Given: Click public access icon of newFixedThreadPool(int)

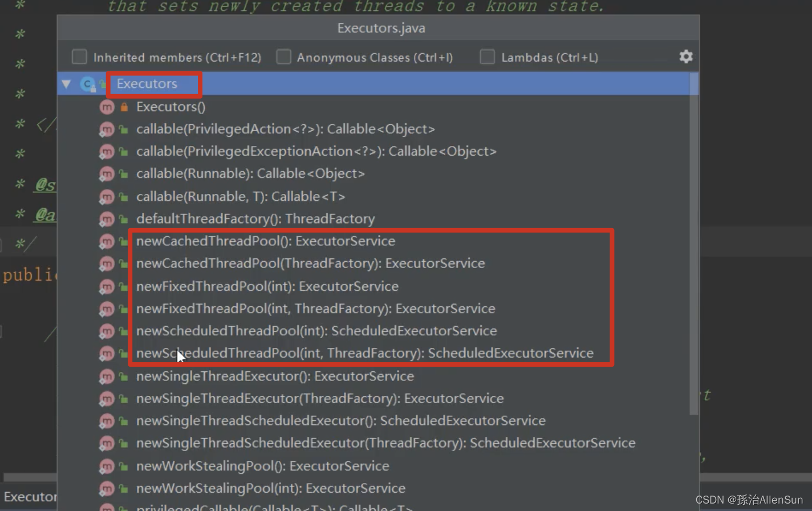Looking at the screenshot, I should (x=124, y=286).
